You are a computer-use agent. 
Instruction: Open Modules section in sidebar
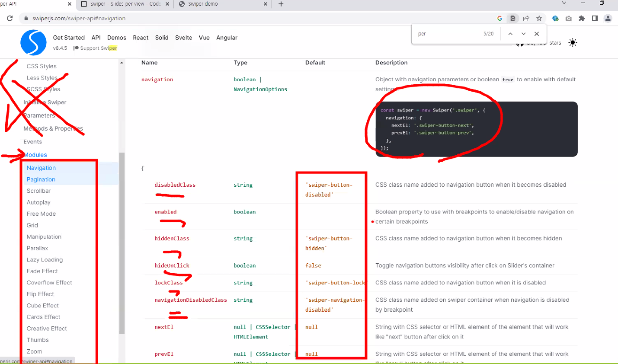35,155
